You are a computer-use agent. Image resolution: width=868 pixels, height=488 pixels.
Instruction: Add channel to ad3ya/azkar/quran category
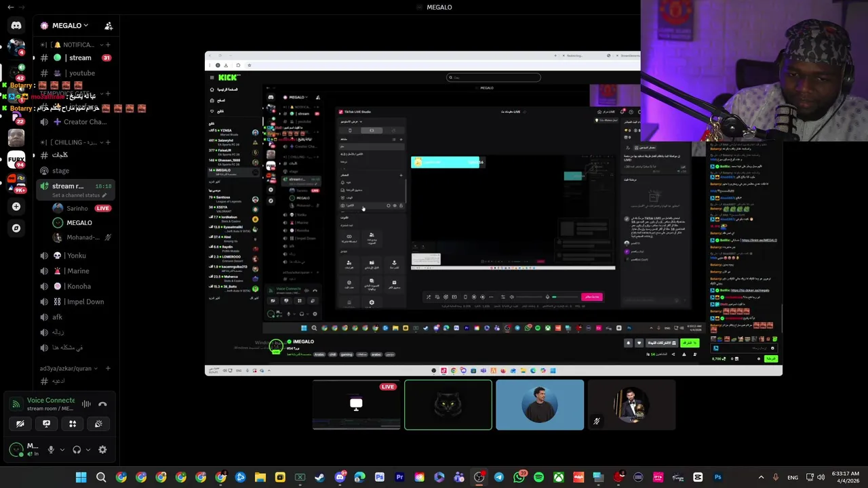coord(108,368)
